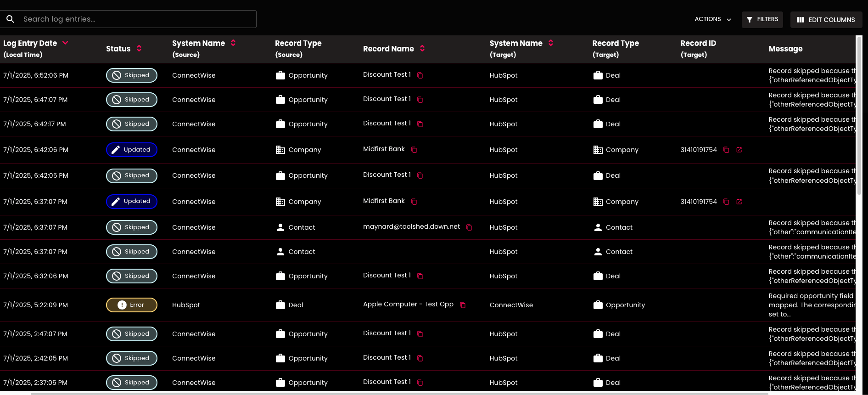
Task: Click Deal source briefcase icon in Error row
Action: click(x=280, y=305)
